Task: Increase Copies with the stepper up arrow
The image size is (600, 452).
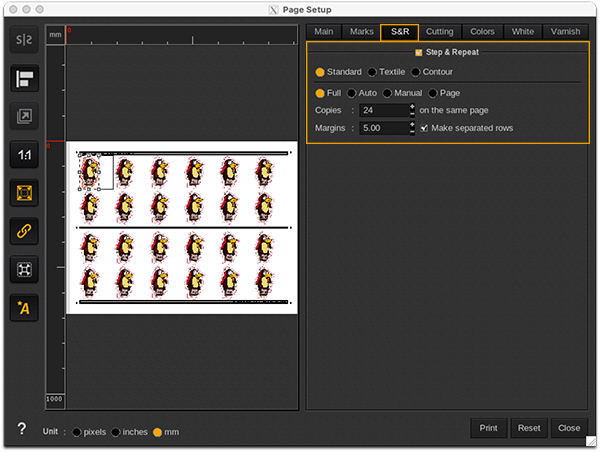Action: point(412,106)
